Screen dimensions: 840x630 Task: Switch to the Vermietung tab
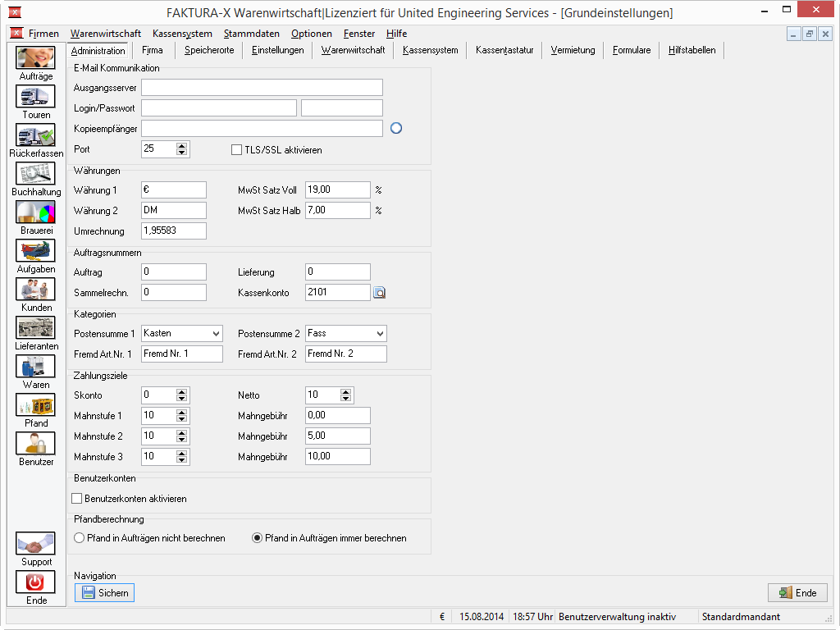pyautogui.click(x=573, y=50)
